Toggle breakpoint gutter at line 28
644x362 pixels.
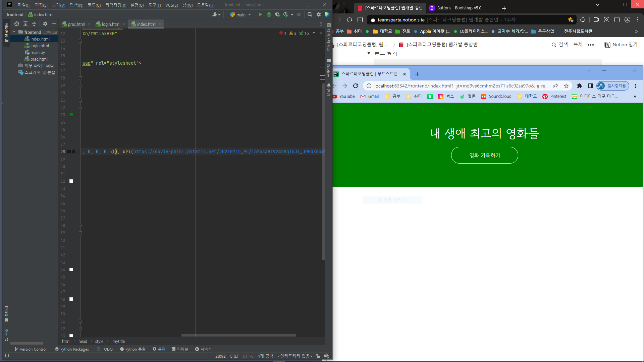[x=63, y=152]
